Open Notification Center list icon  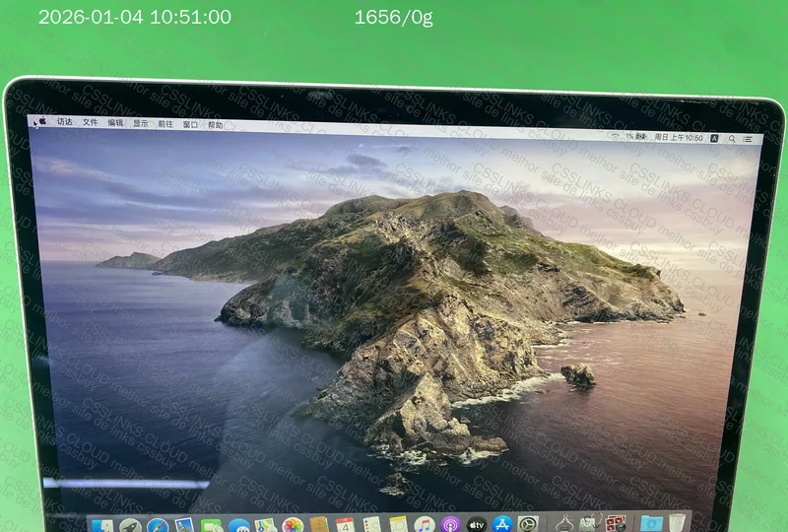[x=748, y=139]
